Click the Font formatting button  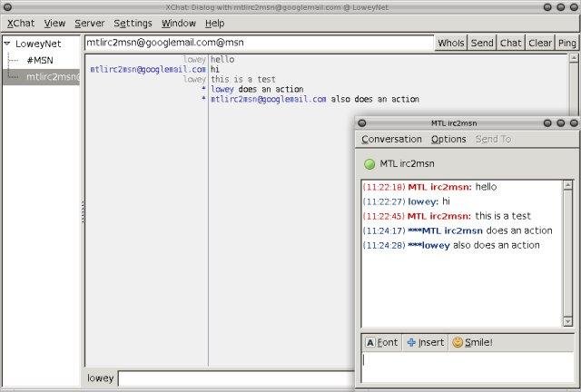[381, 342]
